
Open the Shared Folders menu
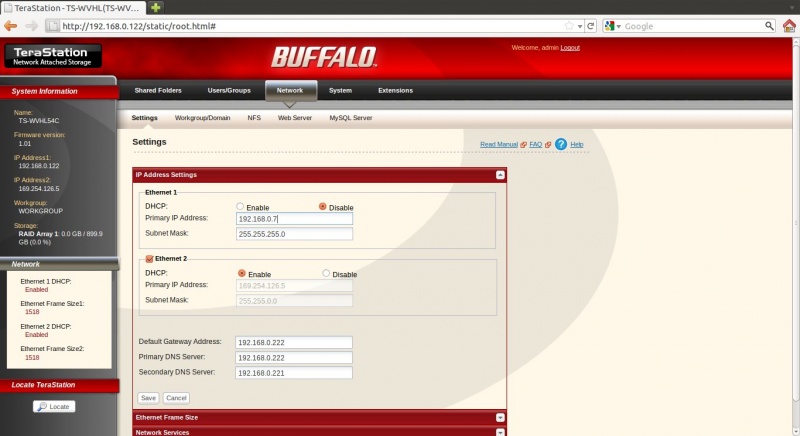[158, 90]
